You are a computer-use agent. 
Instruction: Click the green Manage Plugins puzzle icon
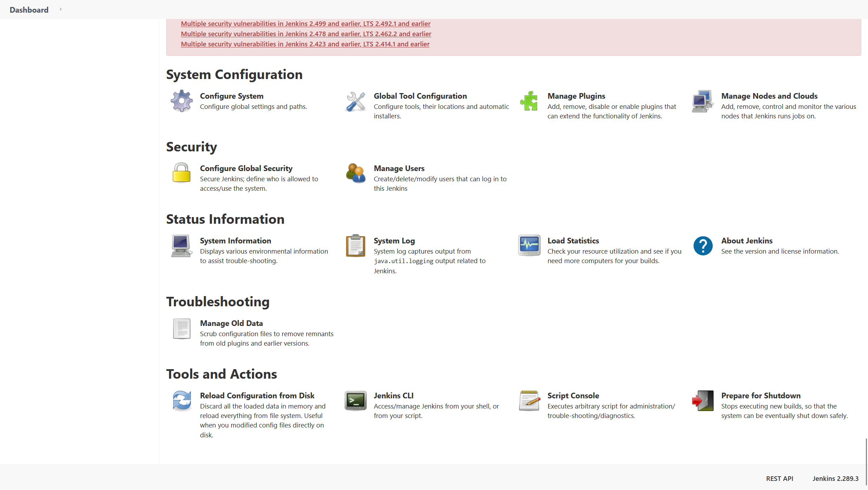pyautogui.click(x=529, y=101)
